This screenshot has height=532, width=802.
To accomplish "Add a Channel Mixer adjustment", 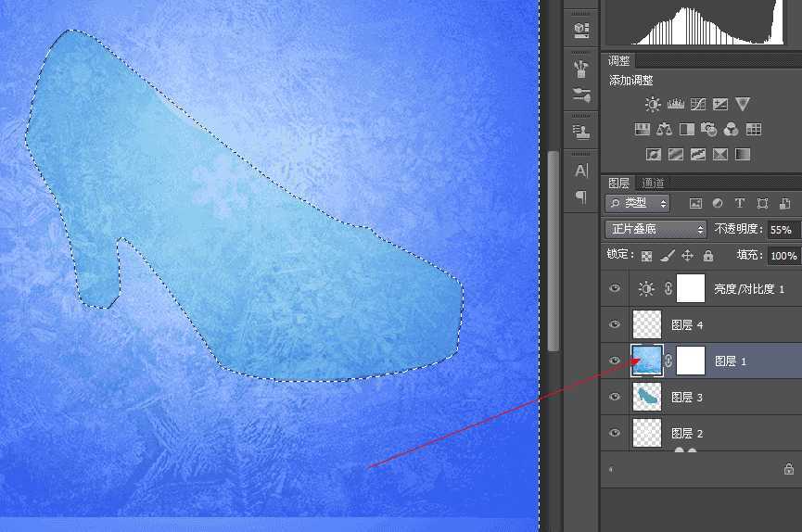I will (731, 129).
